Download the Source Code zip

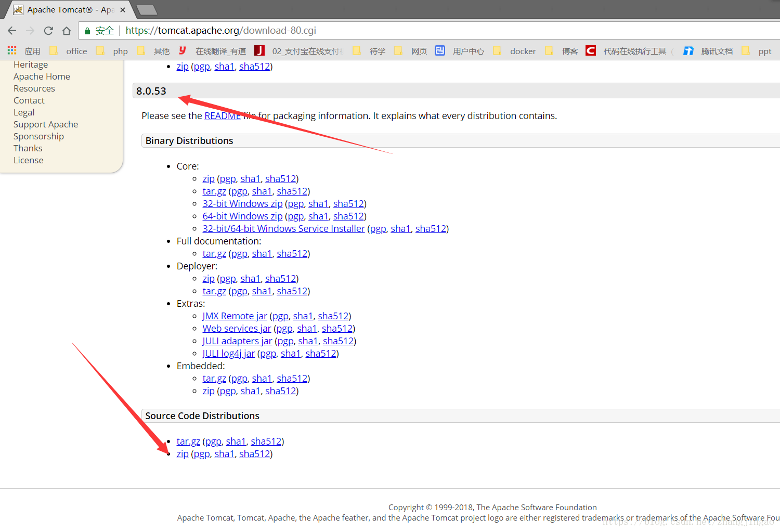183,454
